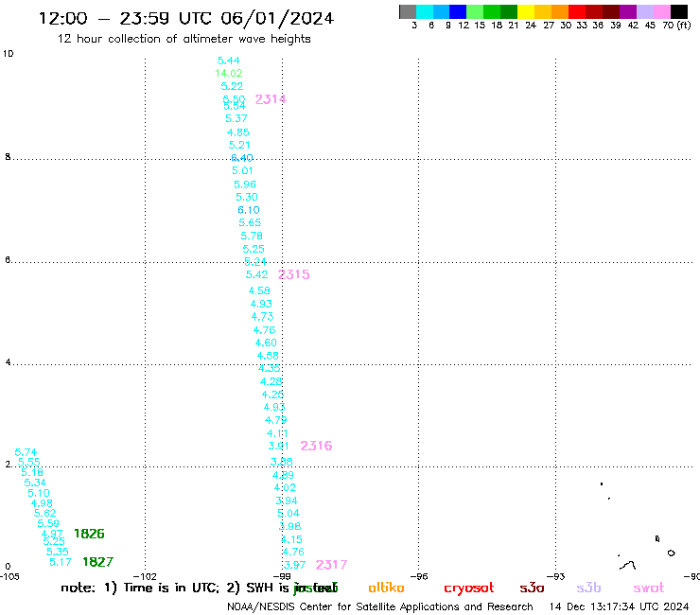This screenshot has width=700, height=615.
Task: Click the wave height value 6.10
Action: click(x=249, y=210)
